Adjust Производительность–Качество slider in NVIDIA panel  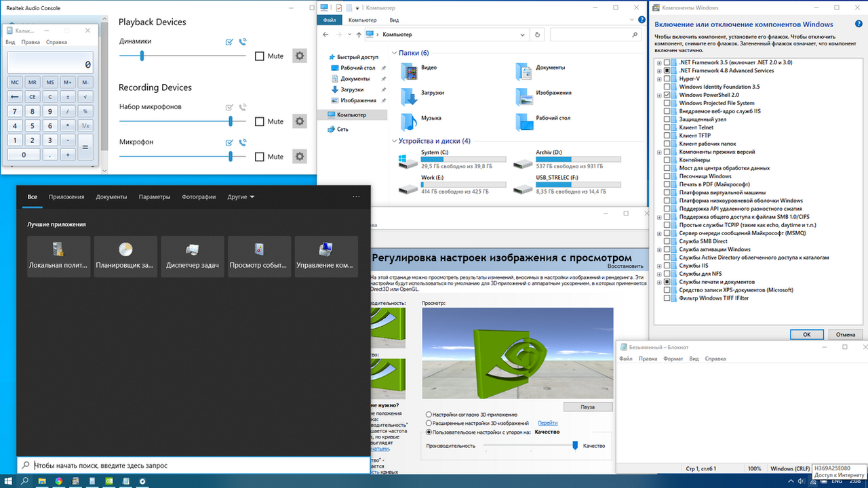[x=530, y=445]
